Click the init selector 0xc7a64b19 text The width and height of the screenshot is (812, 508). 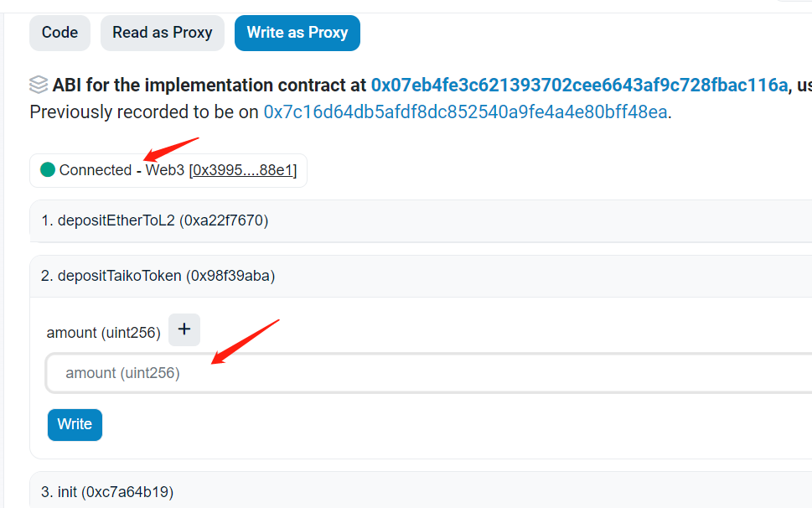[127, 492]
